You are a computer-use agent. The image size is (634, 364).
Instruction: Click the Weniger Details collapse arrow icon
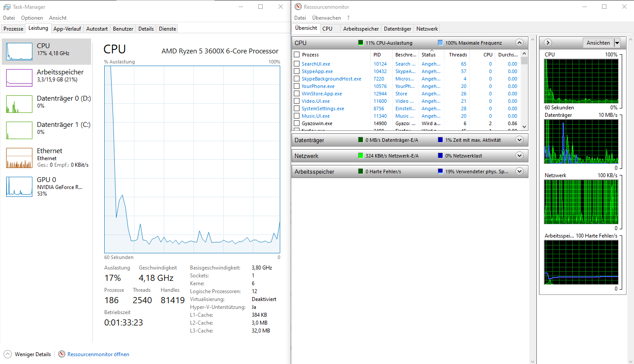pyautogui.click(x=7, y=354)
